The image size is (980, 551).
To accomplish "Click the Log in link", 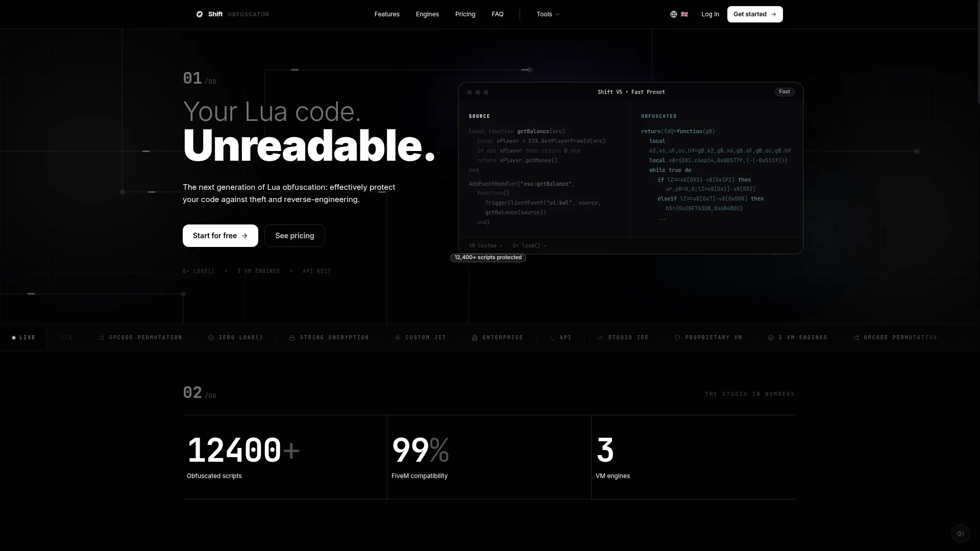I will click(710, 14).
